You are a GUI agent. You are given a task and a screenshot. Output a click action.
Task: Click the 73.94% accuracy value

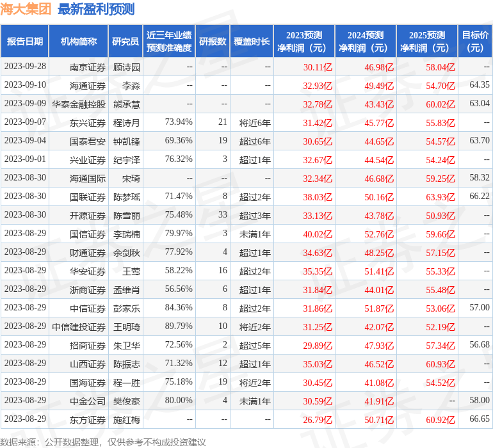click(179, 122)
